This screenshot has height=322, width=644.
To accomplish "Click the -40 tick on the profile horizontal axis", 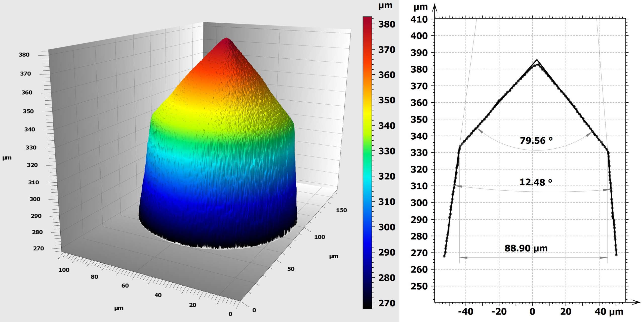I will pos(465,312).
